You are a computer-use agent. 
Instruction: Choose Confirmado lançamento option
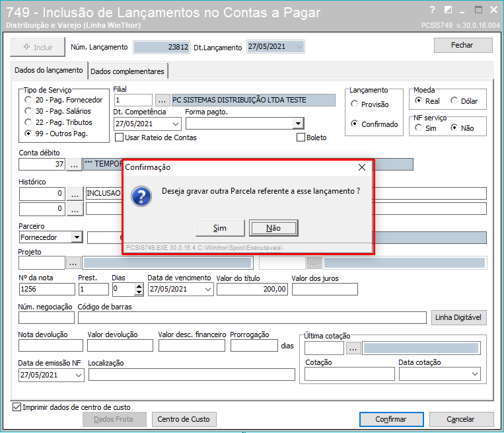point(354,124)
